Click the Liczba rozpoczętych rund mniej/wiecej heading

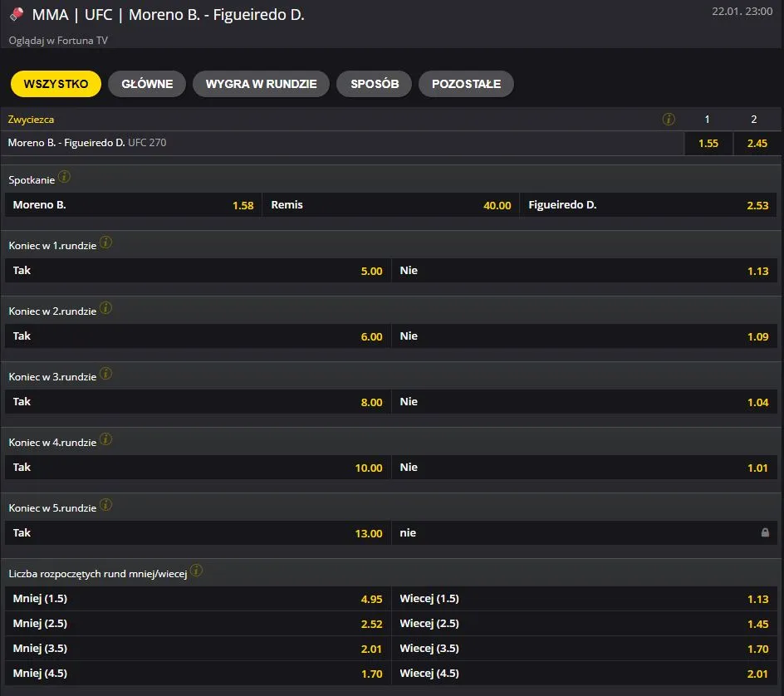[x=98, y=574]
